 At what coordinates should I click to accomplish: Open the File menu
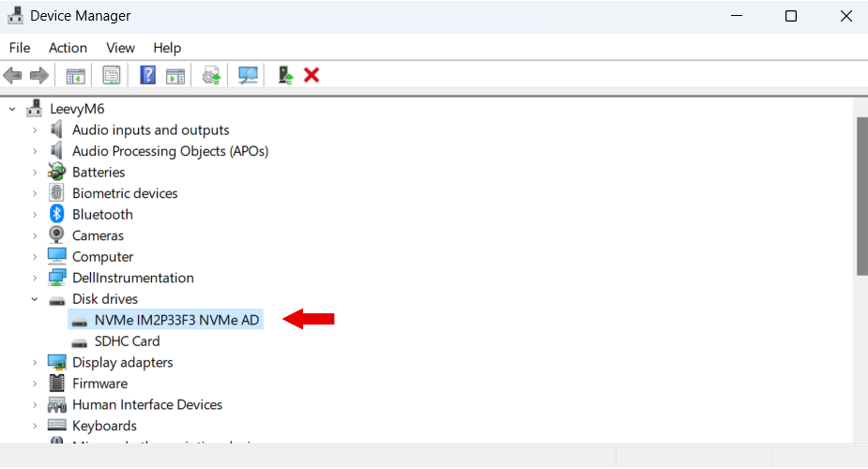coord(20,48)
